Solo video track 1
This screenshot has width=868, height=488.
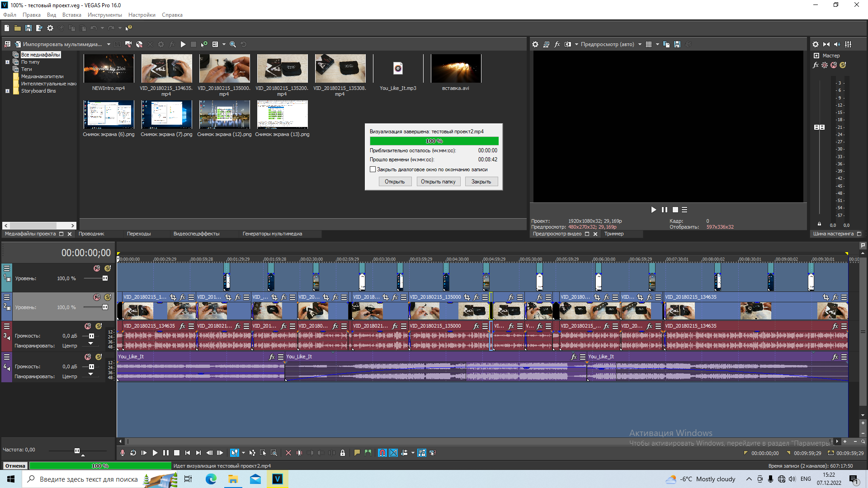108,268
